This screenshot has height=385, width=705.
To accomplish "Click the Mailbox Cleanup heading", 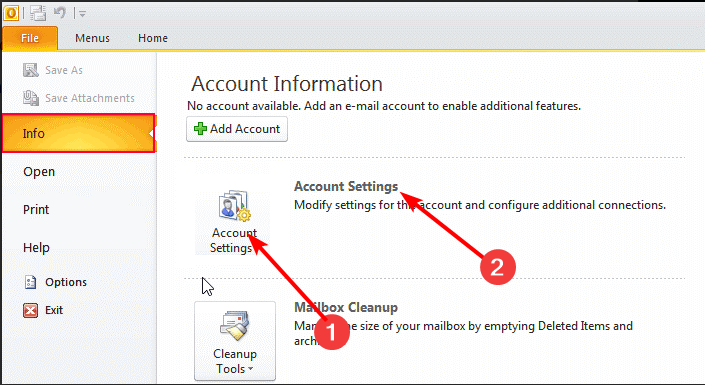I will tap(346, 308).
